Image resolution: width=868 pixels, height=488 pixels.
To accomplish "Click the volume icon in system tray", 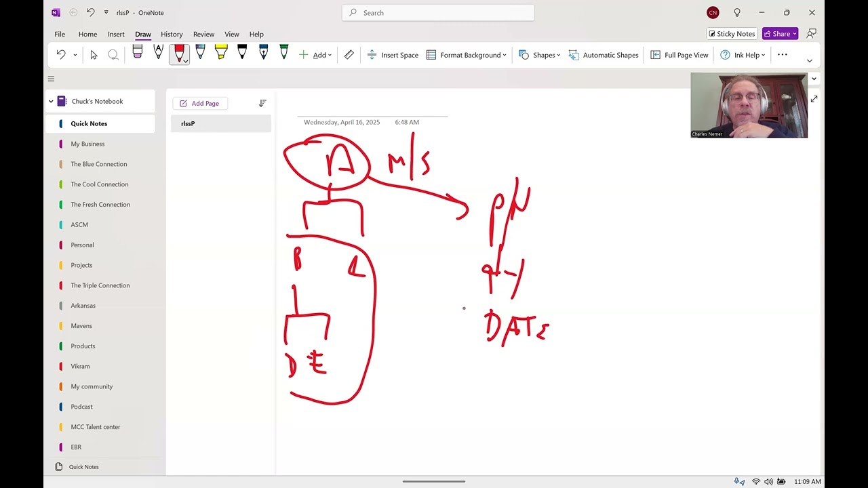I will click(x=768, y=482).
